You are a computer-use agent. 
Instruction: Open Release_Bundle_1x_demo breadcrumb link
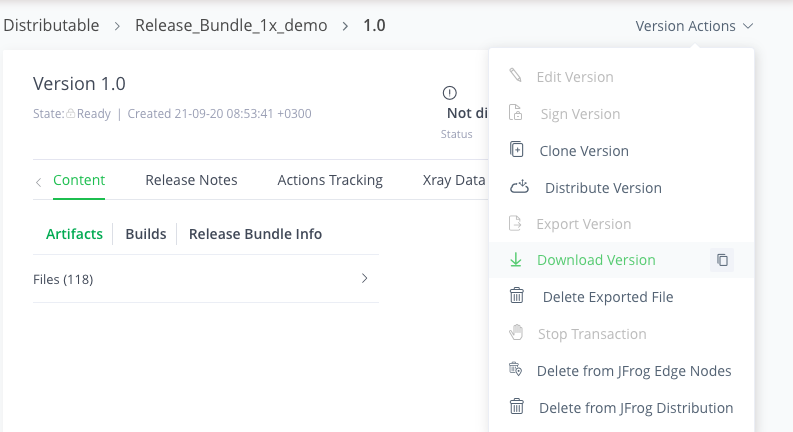tap(231, 25)
